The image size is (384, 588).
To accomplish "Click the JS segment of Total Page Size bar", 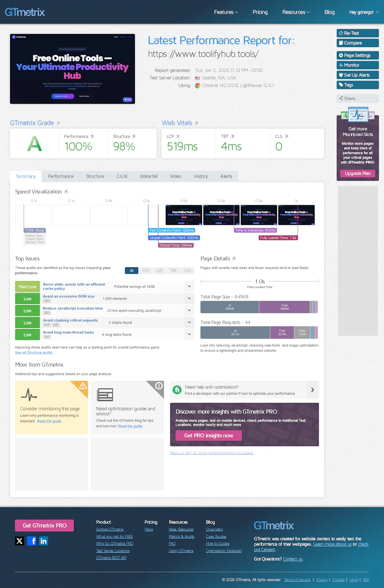I will (229, 307).
